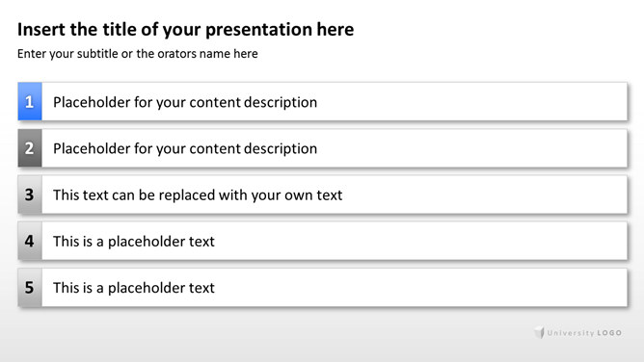Screen dimensions: 644x362
Task: Select the white bar beside number 4
Action: (x=335, y=241)
